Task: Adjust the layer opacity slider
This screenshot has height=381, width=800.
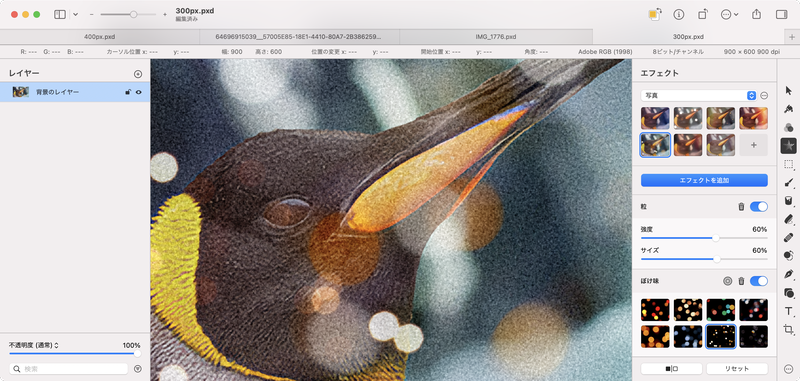Action: point(75,353)
